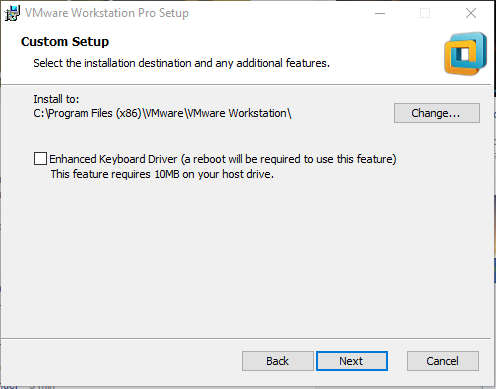Image resolution: width=496 pixels, height=389 pixels.
Task: Click the VMware Workstation boxes logo
Action: pyautogui.click(x=465, y=54)
